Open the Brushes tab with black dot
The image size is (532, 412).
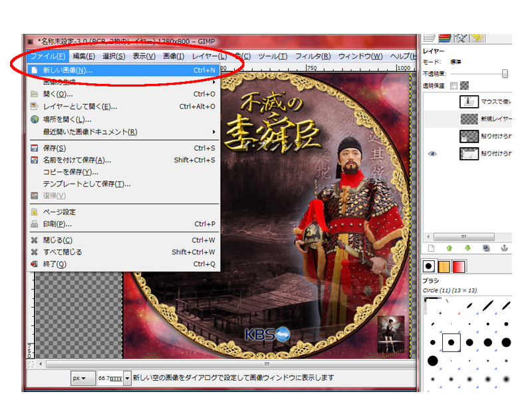click(x=428, y=266)
